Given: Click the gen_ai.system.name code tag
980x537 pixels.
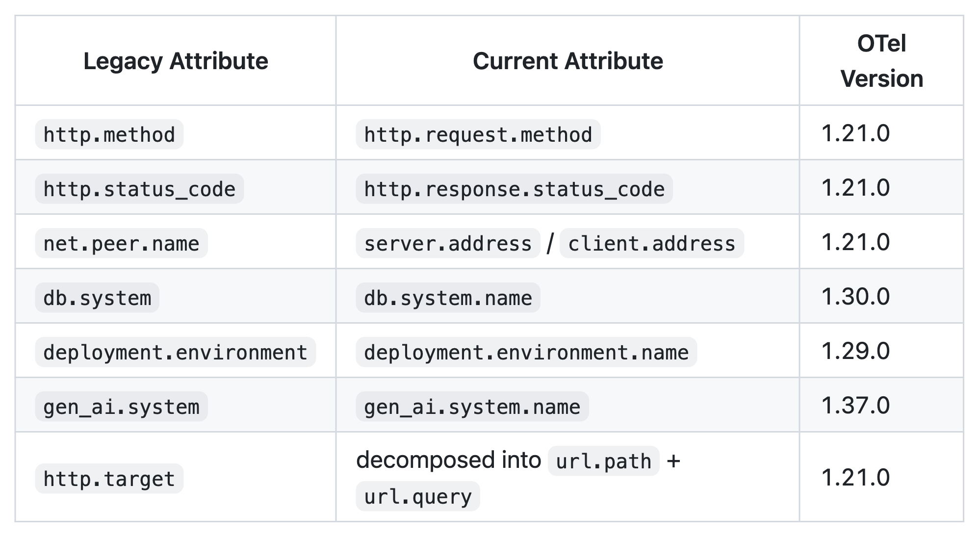Looking at the screenshot, I should click(x=472, y=407).
